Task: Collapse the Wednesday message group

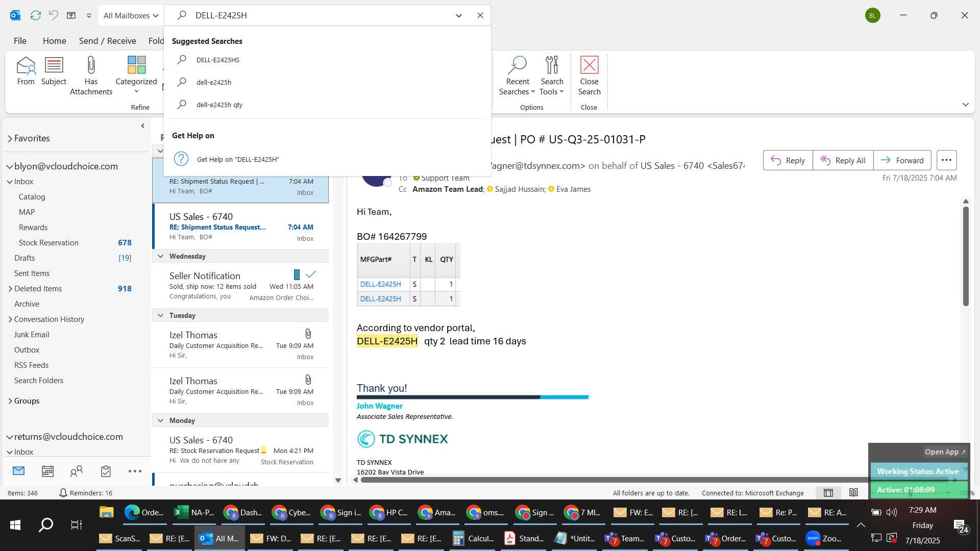Action: (160, 256)
